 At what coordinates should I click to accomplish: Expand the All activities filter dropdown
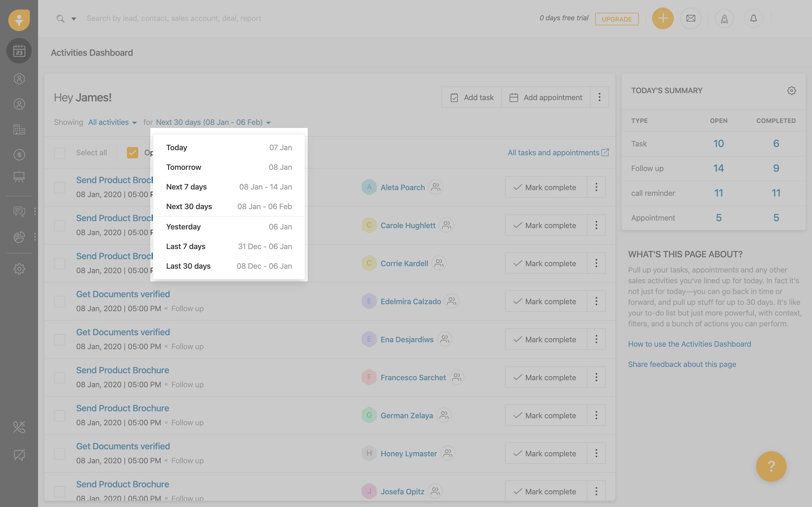tap(112, 122)
